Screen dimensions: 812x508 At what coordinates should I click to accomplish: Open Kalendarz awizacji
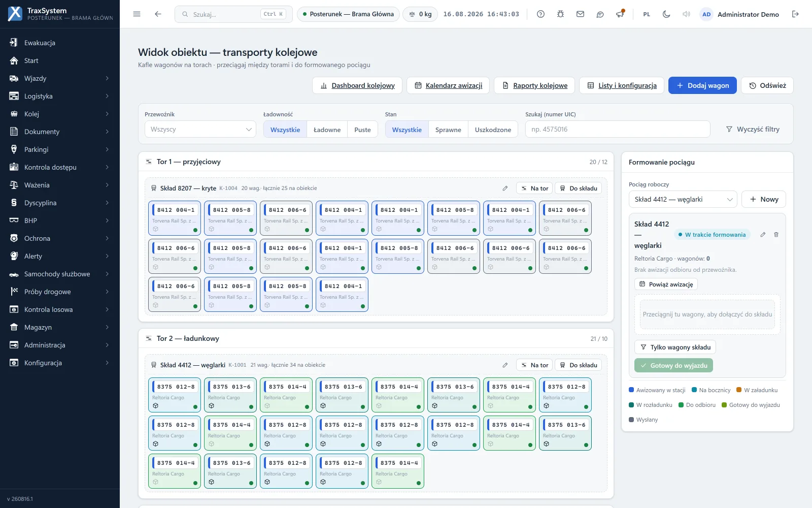click(x=448, y=85)
